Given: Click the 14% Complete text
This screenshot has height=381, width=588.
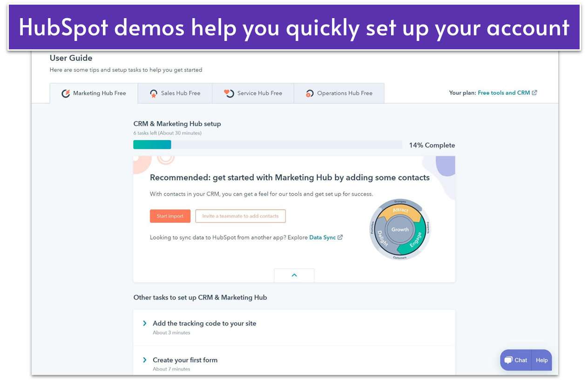Looking at the screenshot, I should pyautogui.click(x=432, y=145).
